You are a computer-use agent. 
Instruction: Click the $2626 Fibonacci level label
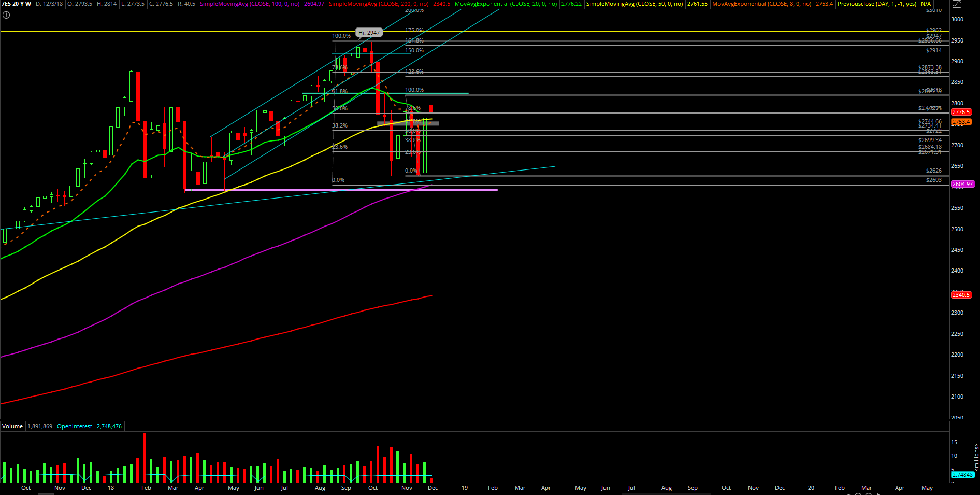[934, 171]
